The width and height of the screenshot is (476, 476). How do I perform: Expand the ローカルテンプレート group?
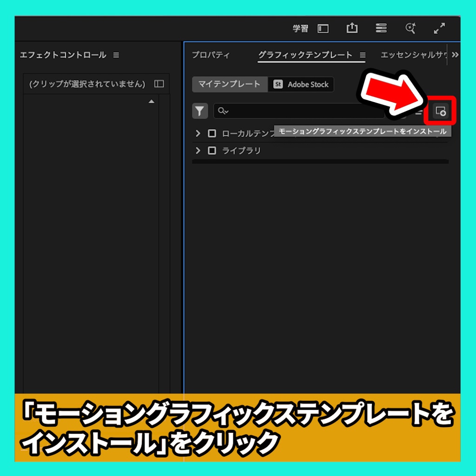tap(197, 133)
